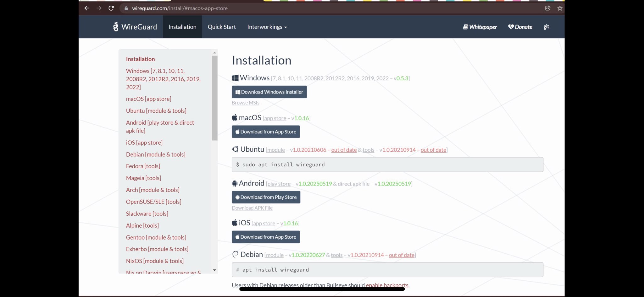Open the Ubuntu module link
Viewport: 644px width, 297px height.
point(276,150)
